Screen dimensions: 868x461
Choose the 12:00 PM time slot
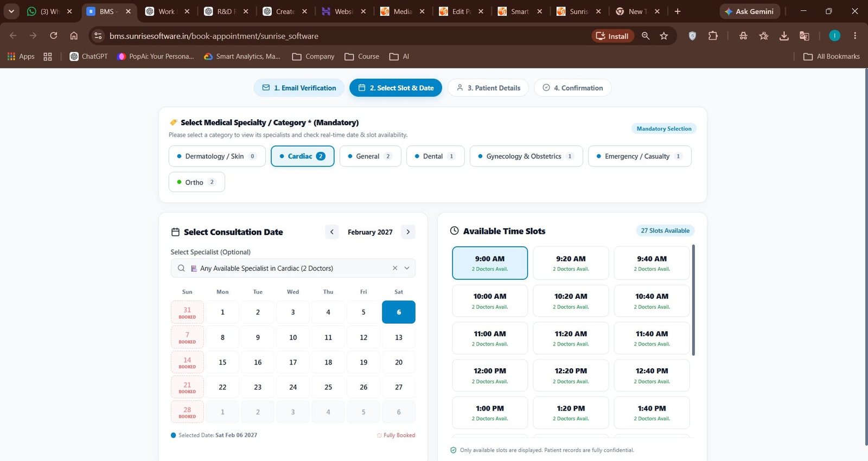(490, 375)
